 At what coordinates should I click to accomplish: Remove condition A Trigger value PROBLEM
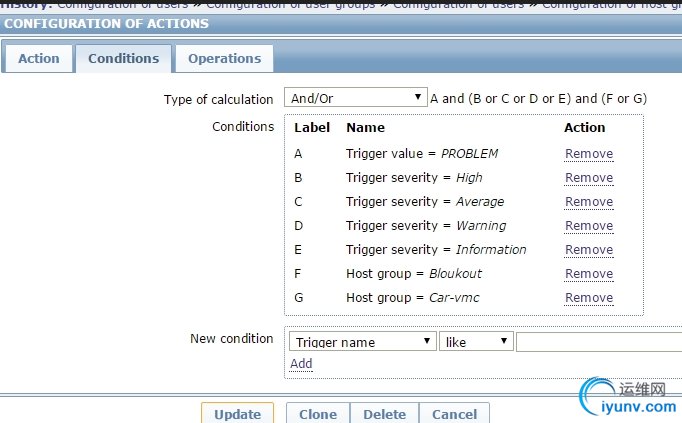[x=589, y=154]
